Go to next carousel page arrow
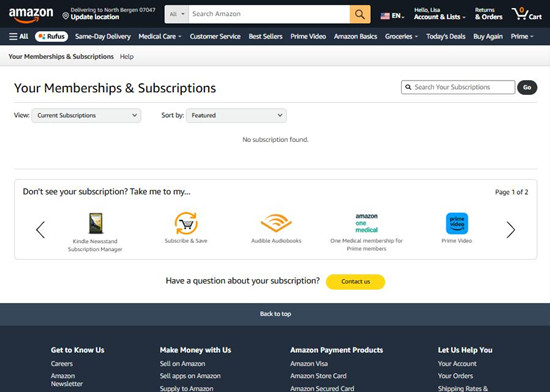Screen dimensions: 550x392 coord(511,230)
